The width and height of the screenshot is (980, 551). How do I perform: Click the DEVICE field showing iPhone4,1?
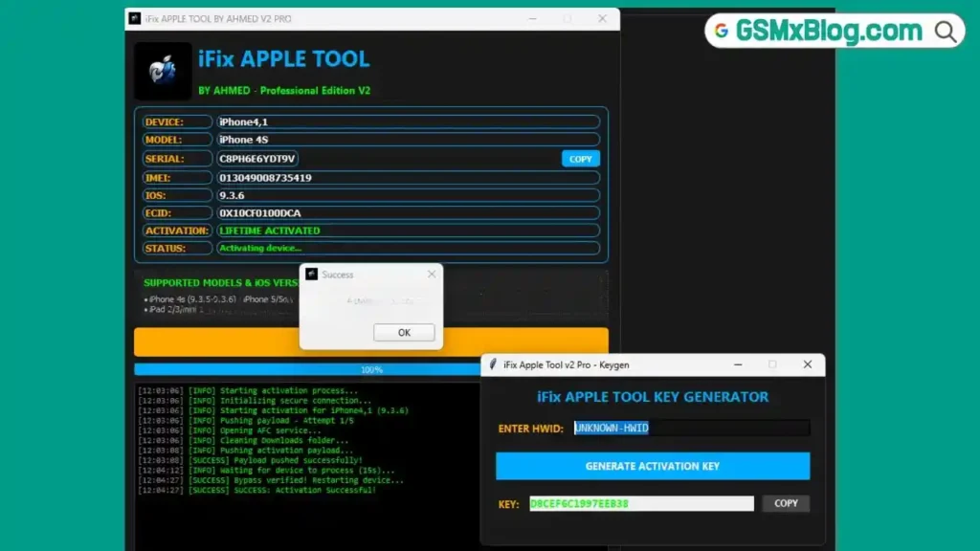[x=408, y=121]
